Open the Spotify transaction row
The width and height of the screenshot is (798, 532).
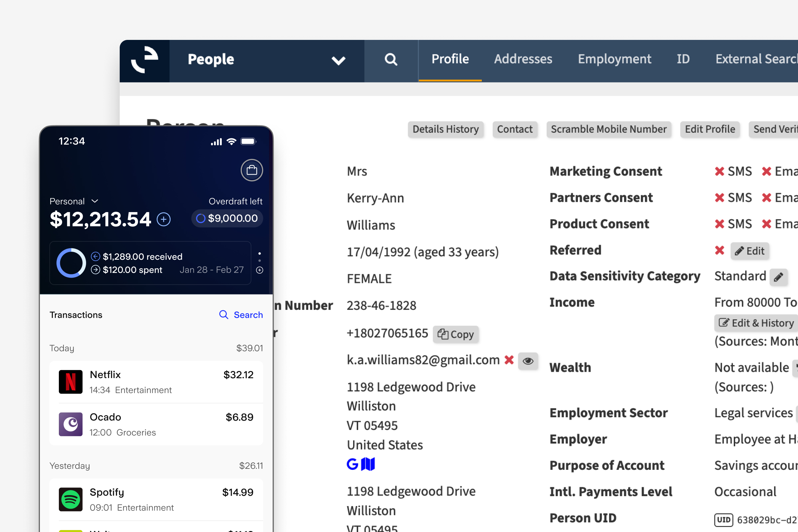(x=156, y=499)
